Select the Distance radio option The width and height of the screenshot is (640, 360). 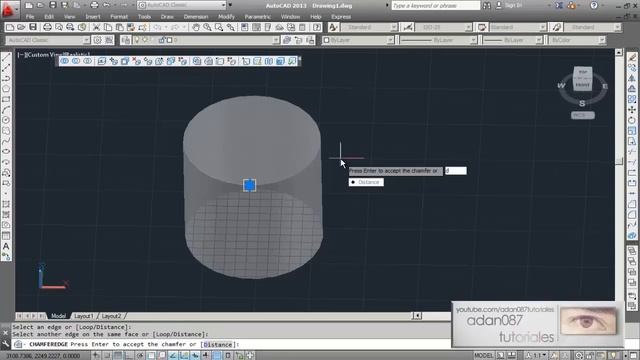click(366, 182)
